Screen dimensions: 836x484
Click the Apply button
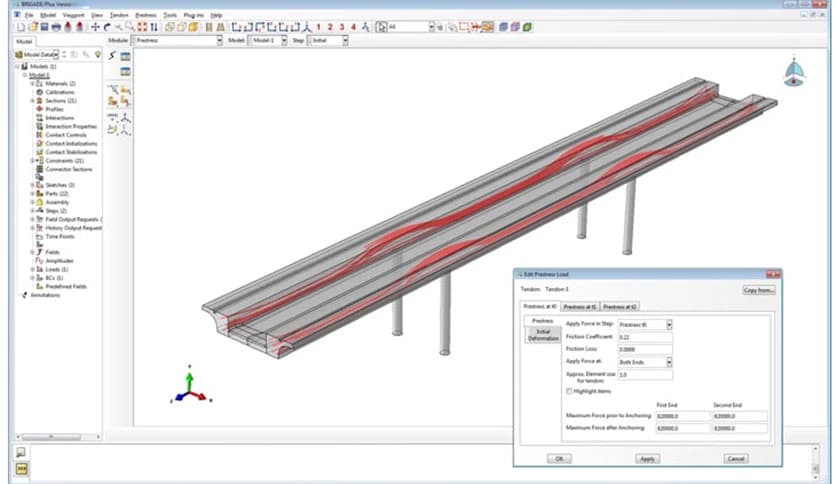(647, 458)
